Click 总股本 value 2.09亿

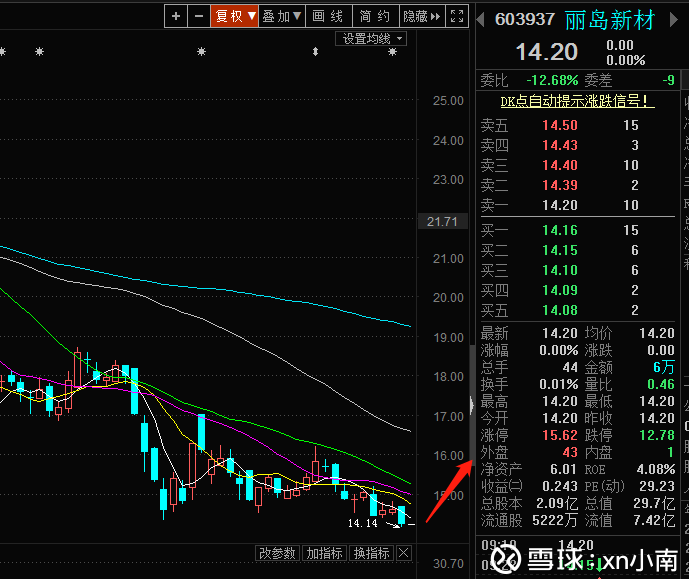coord(557,503)
